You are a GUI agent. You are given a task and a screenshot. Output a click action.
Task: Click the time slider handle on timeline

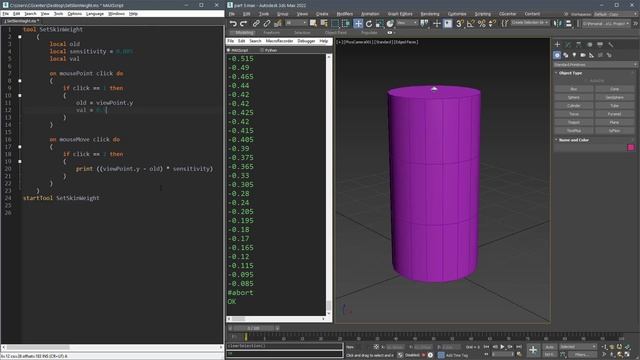[253, 328]
